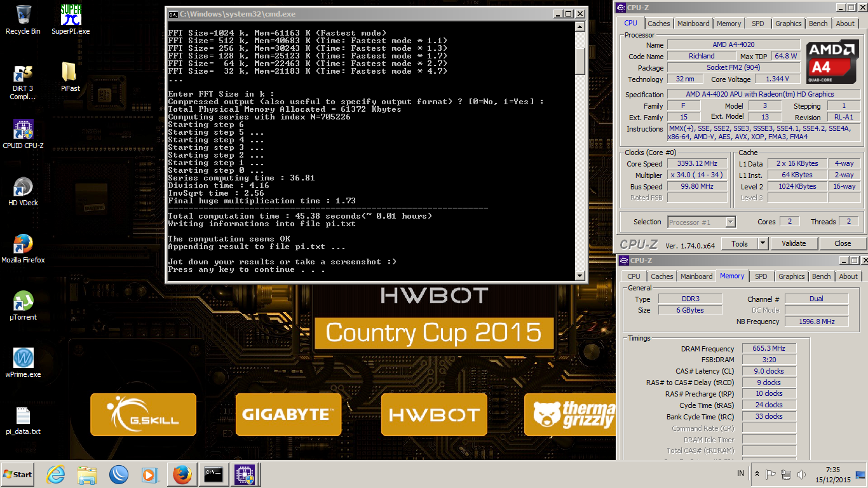Open the volume speaker tray icon
The height and width of the screenshot is (488, 868).
[801, 474]
